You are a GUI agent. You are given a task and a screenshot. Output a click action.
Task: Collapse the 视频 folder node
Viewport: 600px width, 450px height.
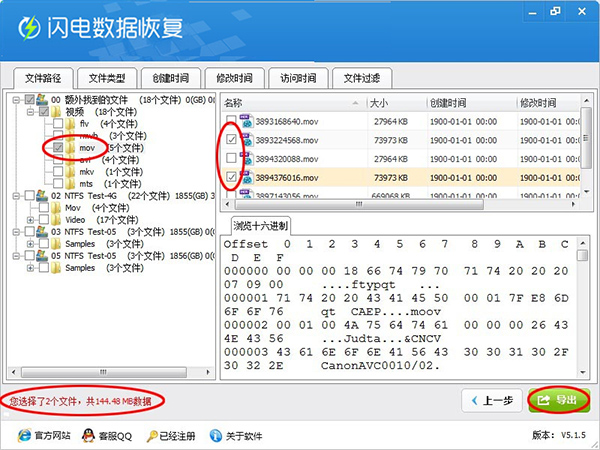click(30, 112)
